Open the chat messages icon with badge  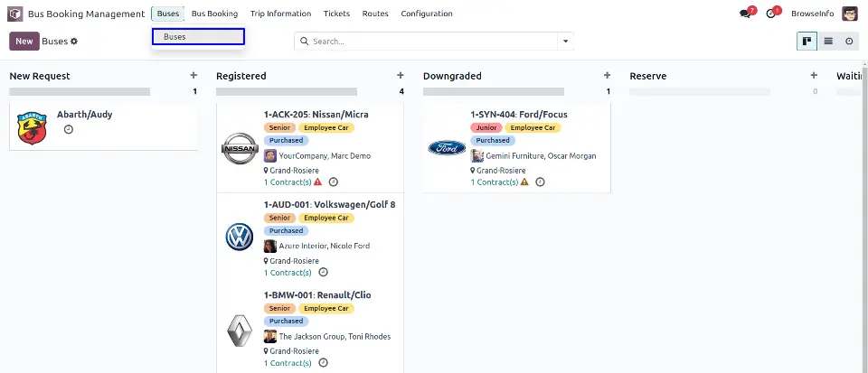745,14
